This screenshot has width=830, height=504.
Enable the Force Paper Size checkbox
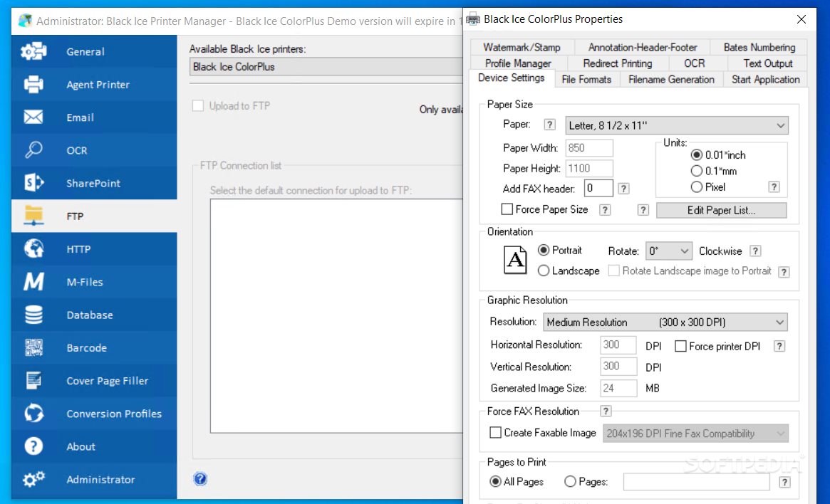(507, 209)
